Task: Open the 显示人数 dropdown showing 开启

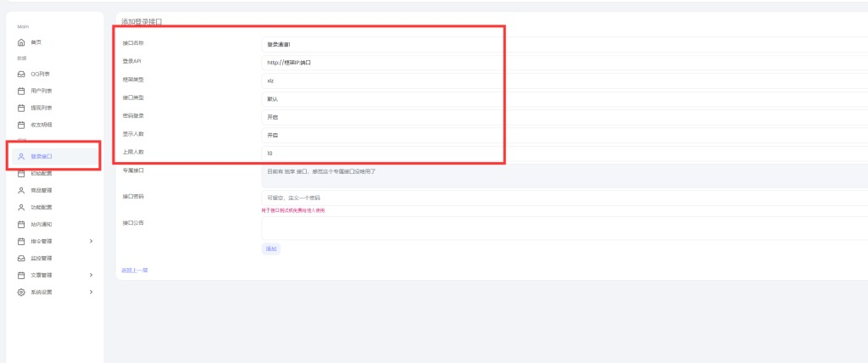Action: click(565, 135)
